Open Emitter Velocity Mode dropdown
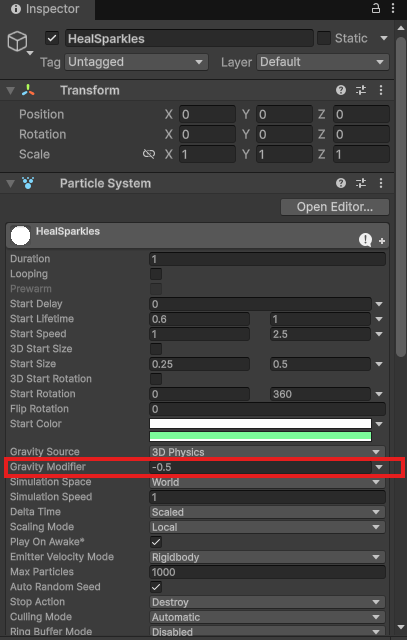Viewport: 407px width, 640px height. click(267, 557)
